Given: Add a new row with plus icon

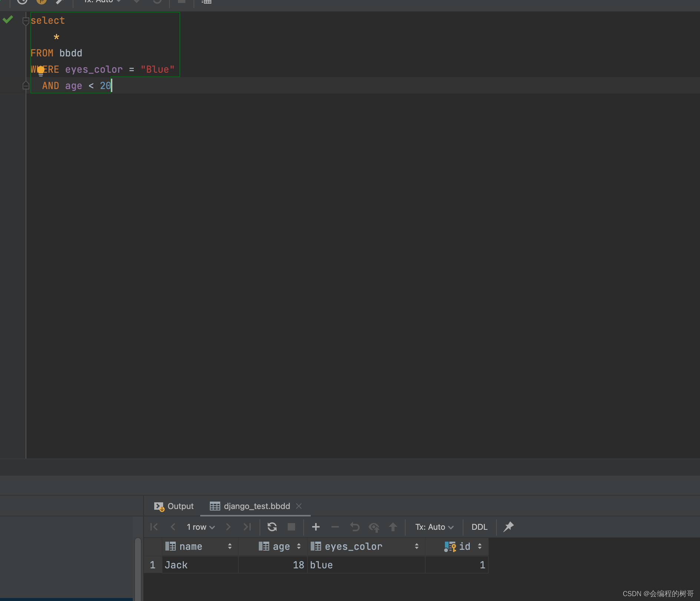Looking at the screenshot, I should pyautogui.click(x=316, y=527).
